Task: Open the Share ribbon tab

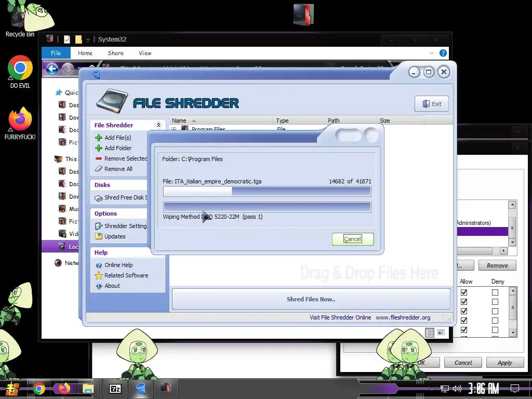Action: click(x=116, y=53)
